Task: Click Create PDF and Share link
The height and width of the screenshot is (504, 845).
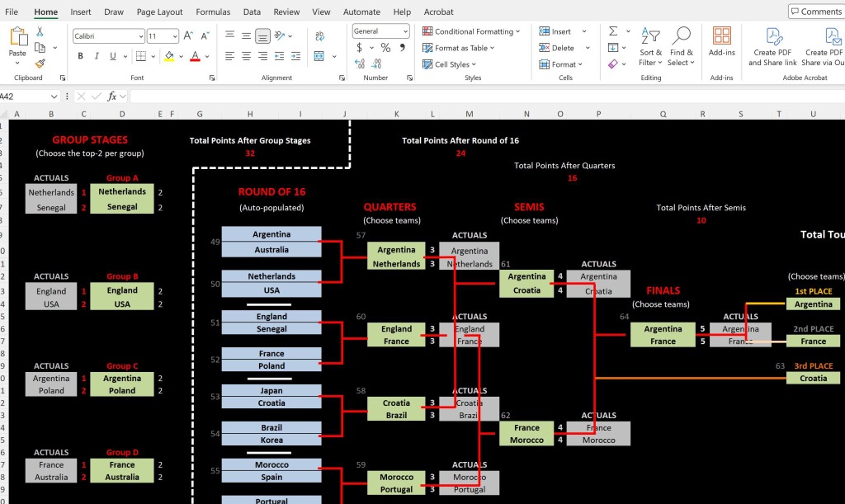Action: (772, 46)
